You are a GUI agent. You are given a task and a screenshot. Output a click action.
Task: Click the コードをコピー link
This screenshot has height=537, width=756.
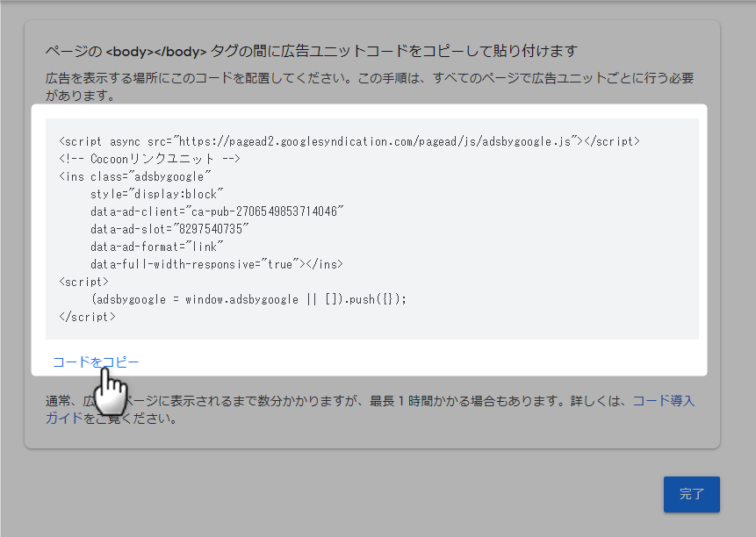[x=96, y=362]
